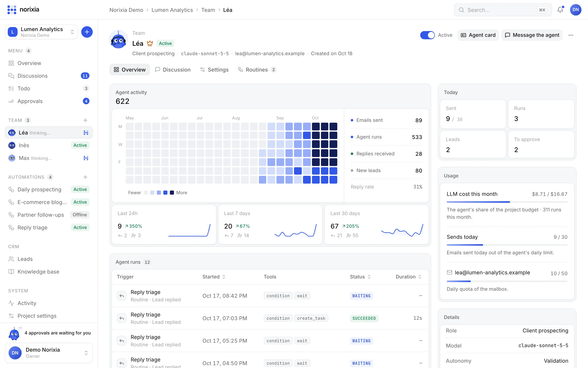Sort runs by Status column
The height and width of the screenshot is (368, 588).
click(360, 277)
